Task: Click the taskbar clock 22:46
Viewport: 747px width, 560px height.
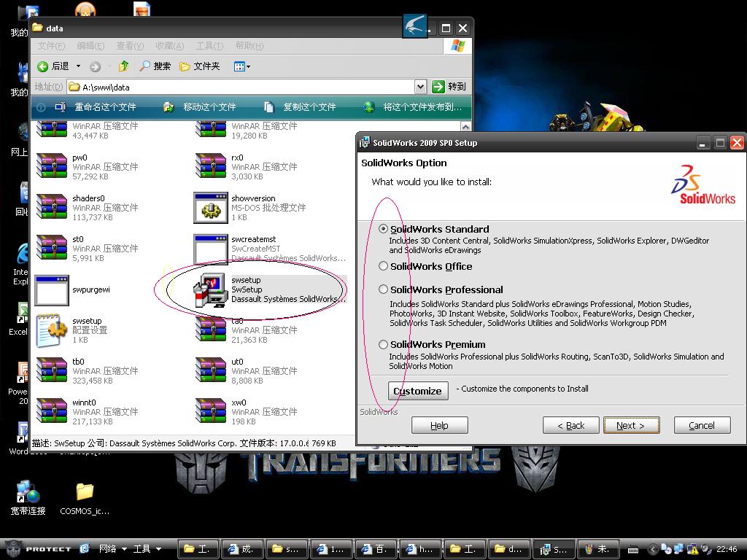Action: point(727,549)
